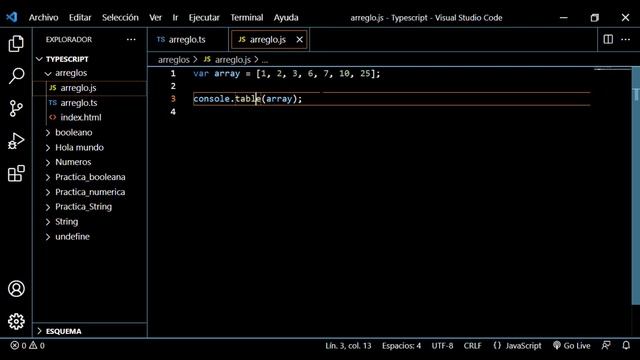Open Explorer views and more actions ellipsis

pyautogui.click(x=131, y=40)
